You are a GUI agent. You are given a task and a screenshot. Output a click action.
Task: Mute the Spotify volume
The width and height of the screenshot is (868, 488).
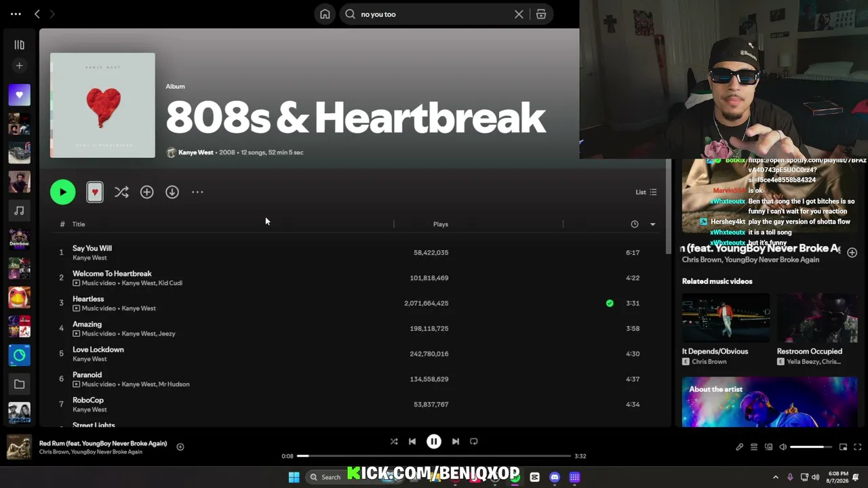pos(783,447)
